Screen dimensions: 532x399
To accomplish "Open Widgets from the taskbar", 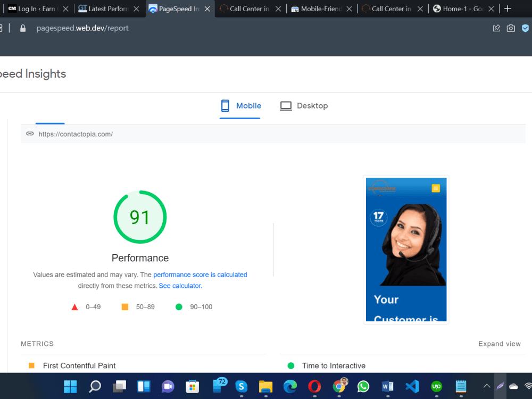I will [144, 386].
